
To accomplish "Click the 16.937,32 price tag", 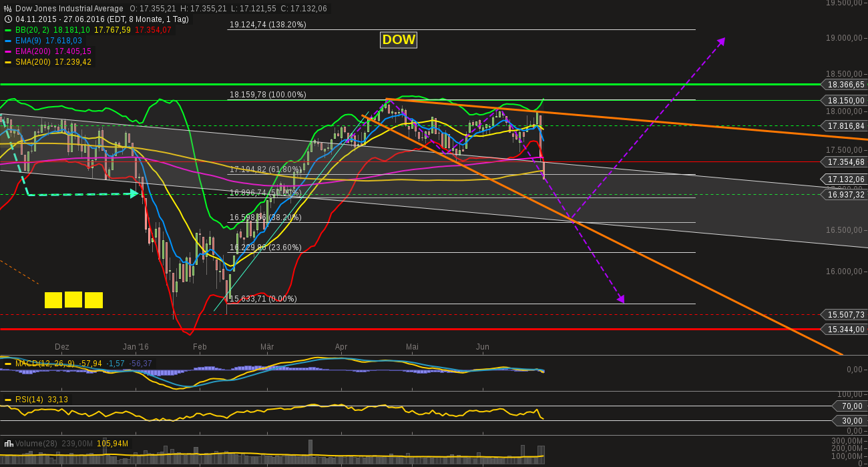I will point(845,195).
